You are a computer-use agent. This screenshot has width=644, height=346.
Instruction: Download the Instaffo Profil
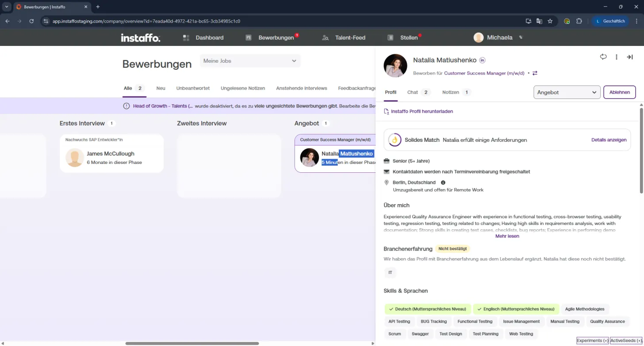click(x=418, y=112)
